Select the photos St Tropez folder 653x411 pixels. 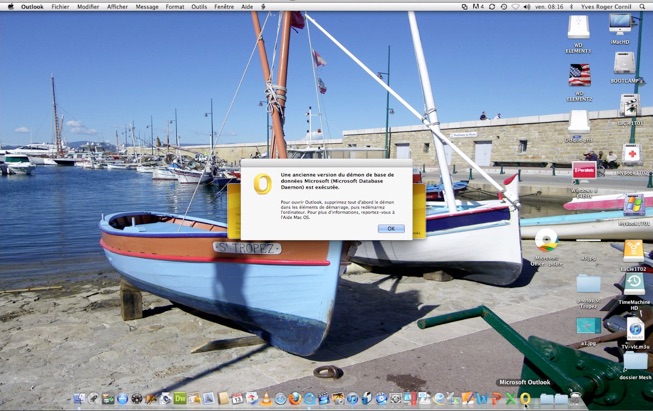[588, 283]
